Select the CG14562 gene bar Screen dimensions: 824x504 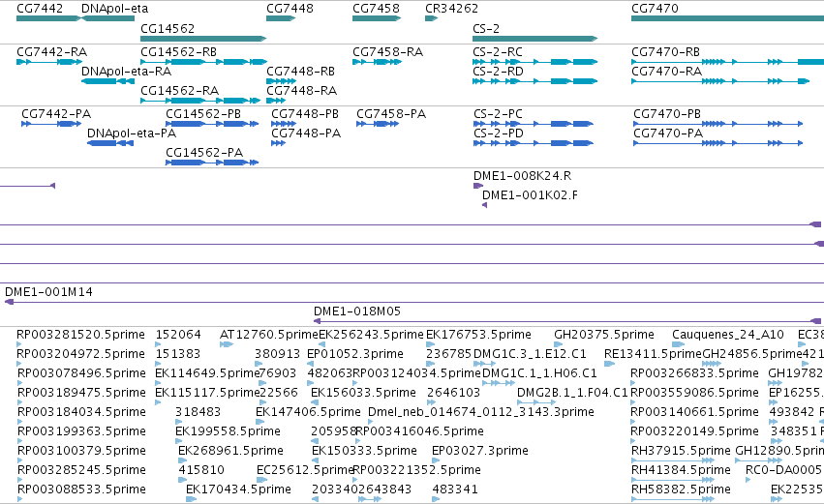(203, 39)
